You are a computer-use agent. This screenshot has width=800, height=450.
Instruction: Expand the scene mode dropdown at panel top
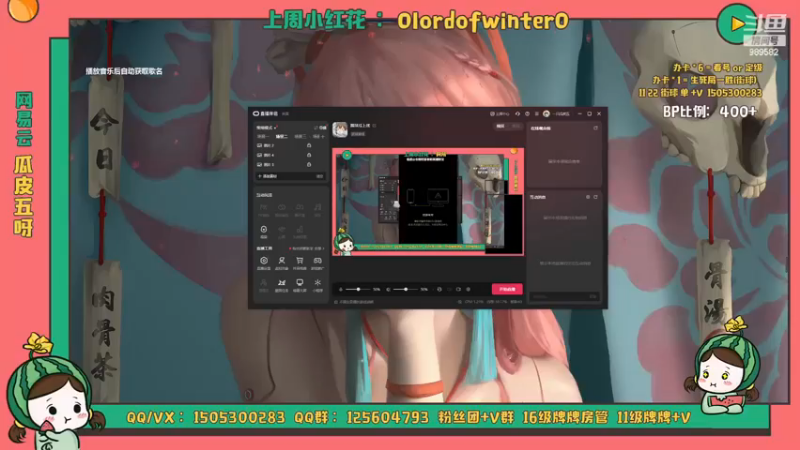coord(266,128)
